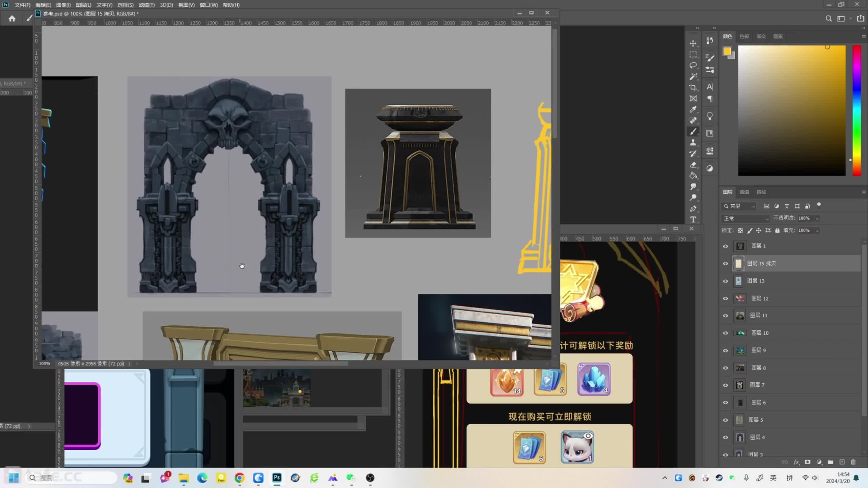This screenshot has height=488, width=868.
Task: Expand the fill 填充 slider arrow
Action: click(817, 230)
